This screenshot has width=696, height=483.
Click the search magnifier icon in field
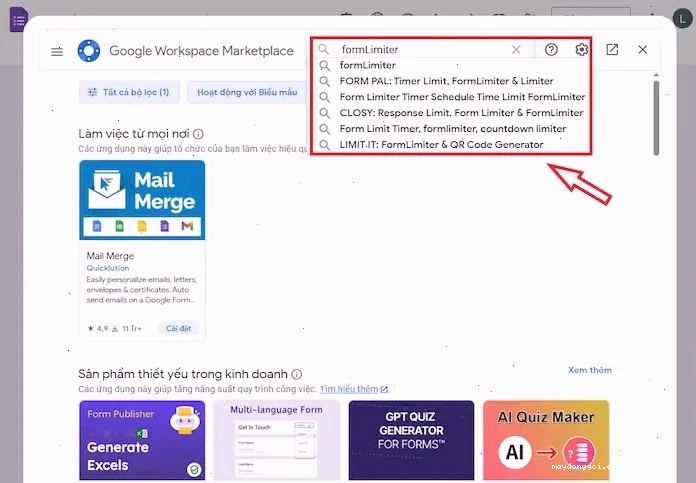[324, 49]
